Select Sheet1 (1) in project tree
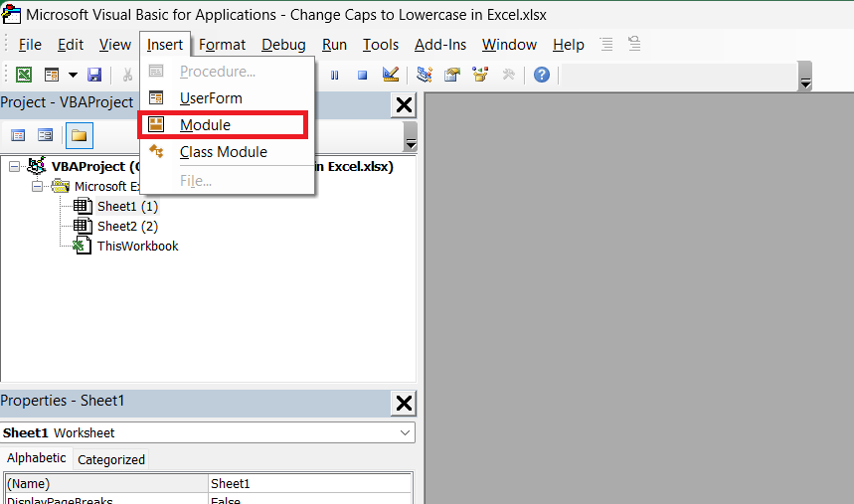Image resolution: width=854 pixels, height=504 pixels. (x=127, y=207)
